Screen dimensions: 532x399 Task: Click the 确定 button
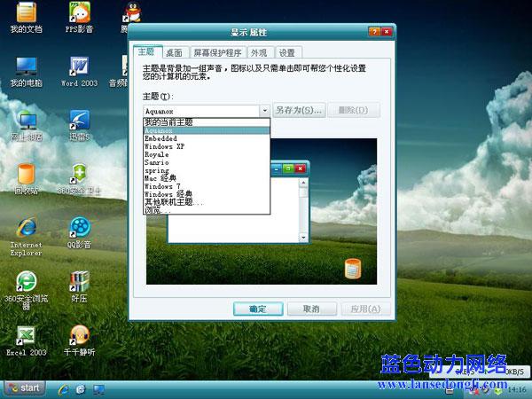pos(258,309)
